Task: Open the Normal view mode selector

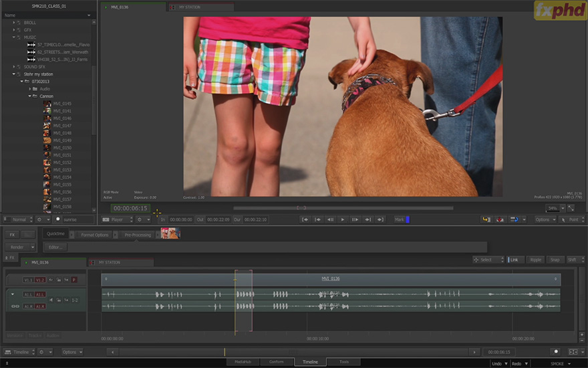Action: click(19, 219)
